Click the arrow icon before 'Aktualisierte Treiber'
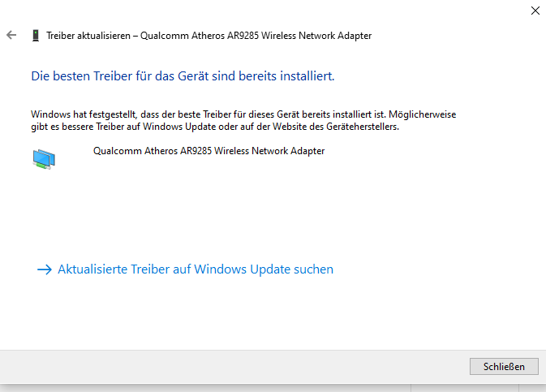Image resolution: width=546 pixels, height=392 pixels. click(45, 269)
